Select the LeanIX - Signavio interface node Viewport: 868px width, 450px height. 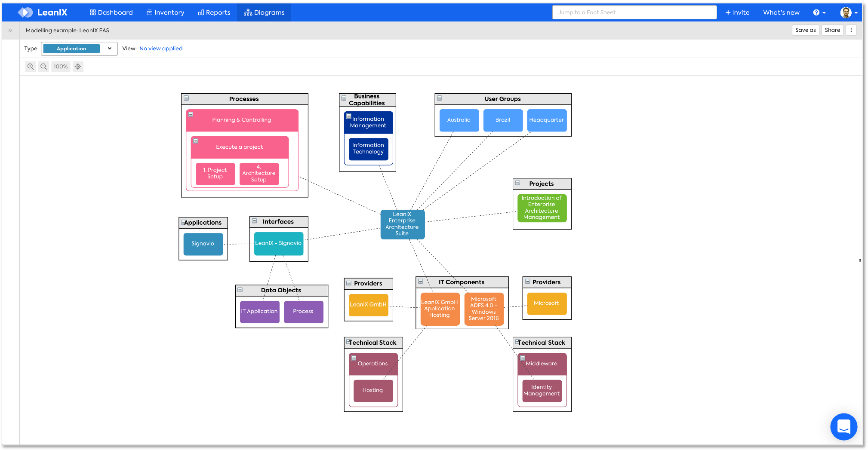pyautogui.click(x=278, y=243)
